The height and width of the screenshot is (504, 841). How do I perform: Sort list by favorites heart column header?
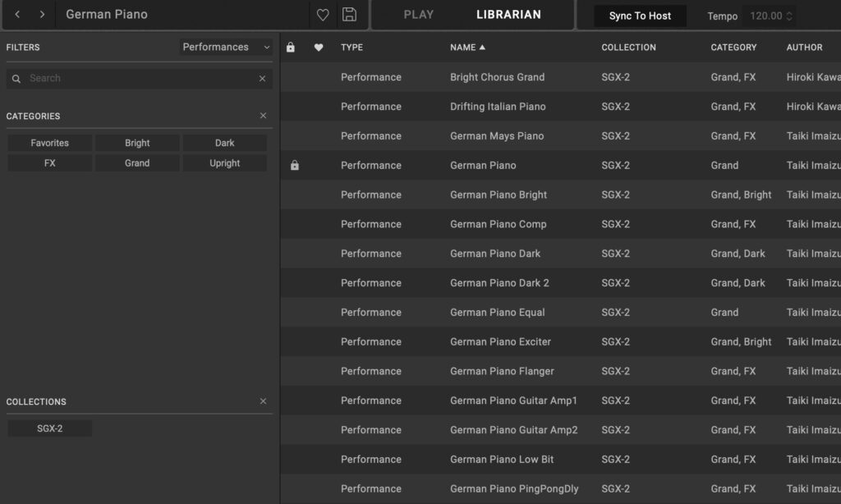point(319,48)
